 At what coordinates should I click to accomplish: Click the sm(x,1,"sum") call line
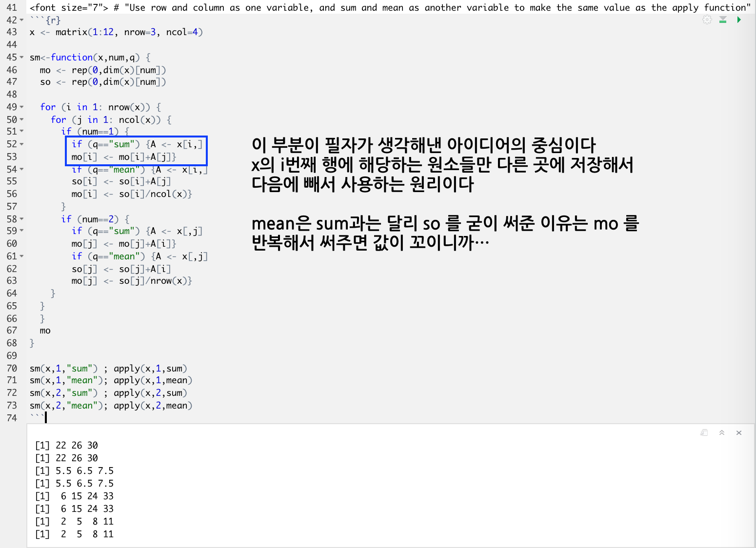63,369
